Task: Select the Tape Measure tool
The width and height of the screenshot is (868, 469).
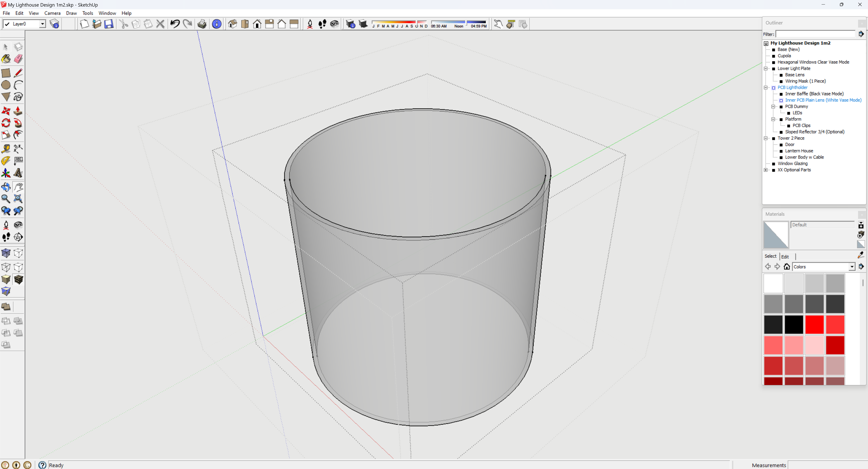Action: pyautogui.click(x=6, y=148)
